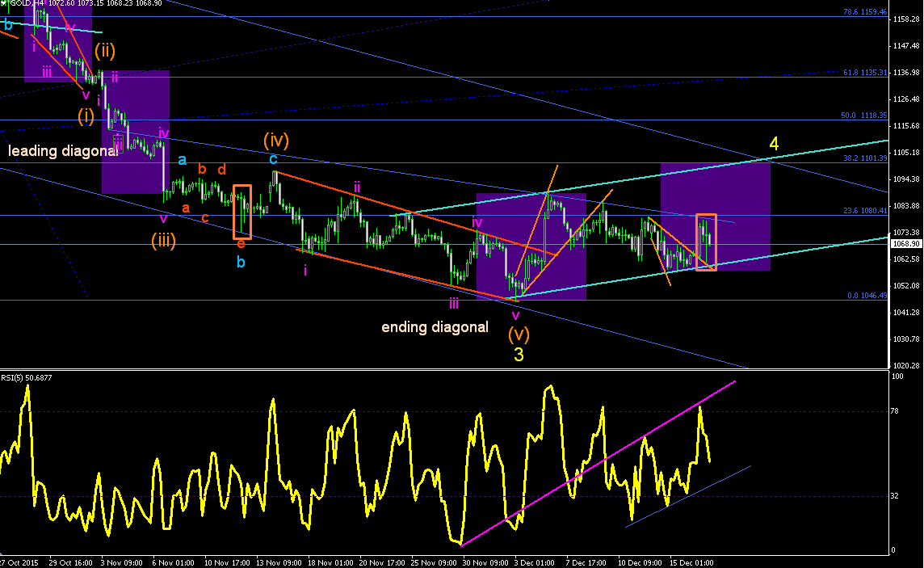Image resolution: width=924 pixels, height=568 pixels.
Task: Click RSI scale value 78
Action: click(895, 411)
